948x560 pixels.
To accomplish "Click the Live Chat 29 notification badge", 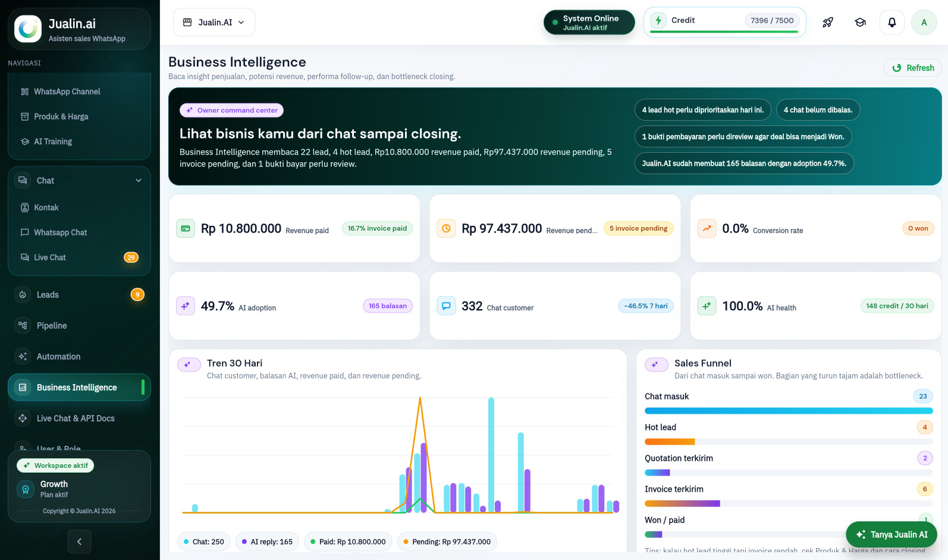I will [x=131, y=257].
